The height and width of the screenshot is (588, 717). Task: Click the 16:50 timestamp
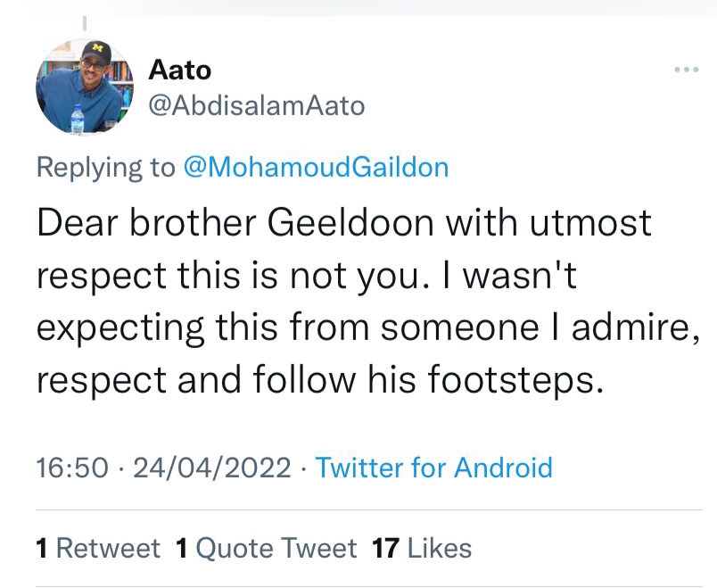click(72, 467)
